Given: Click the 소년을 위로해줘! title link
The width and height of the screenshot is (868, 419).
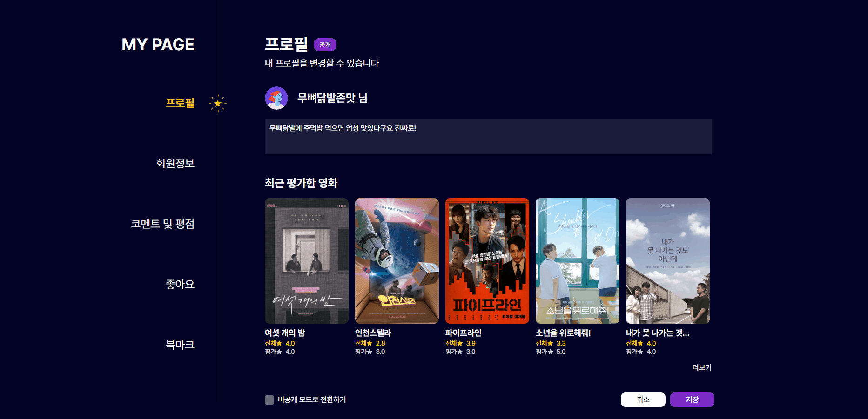Looking at the screenshot, I should tap(563, 333).
